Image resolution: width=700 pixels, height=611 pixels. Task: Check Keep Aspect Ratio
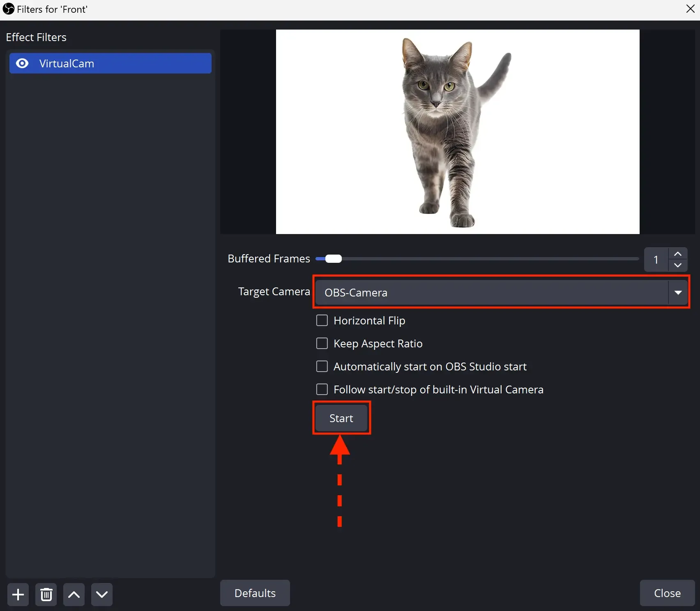point(322,343)
